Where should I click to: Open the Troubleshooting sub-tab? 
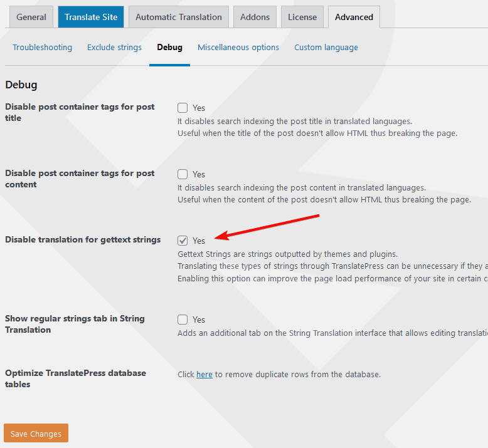point(42,47)
